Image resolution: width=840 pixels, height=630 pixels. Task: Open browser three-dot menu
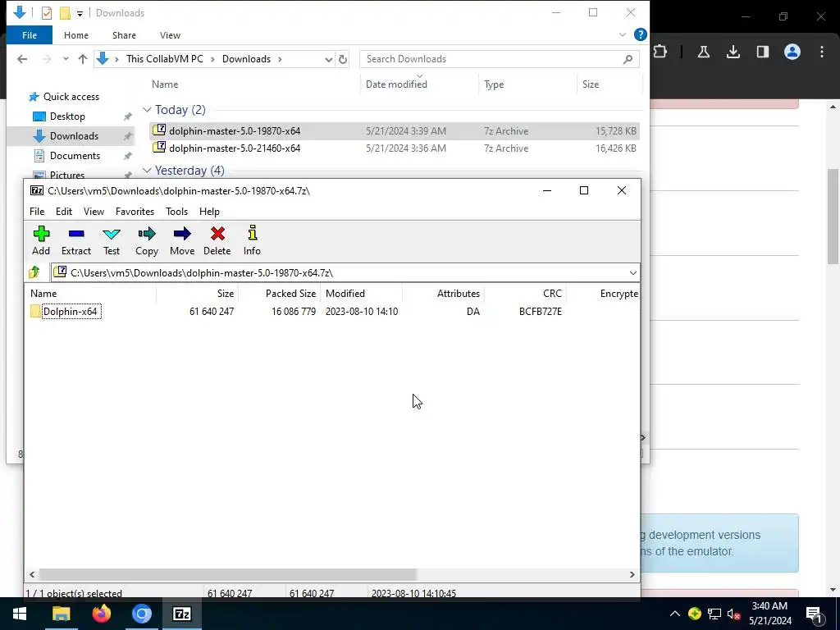point(822,52)
